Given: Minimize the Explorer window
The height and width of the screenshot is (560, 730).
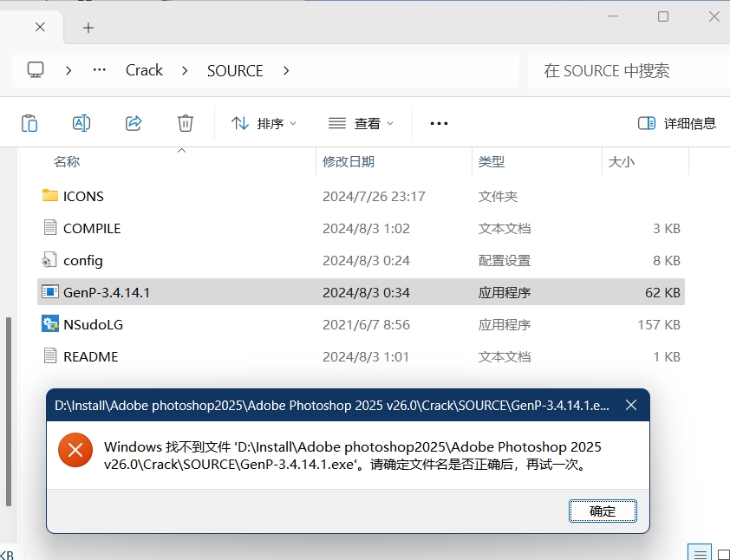Looking at the screenshot, I should [x=613, y=16].
